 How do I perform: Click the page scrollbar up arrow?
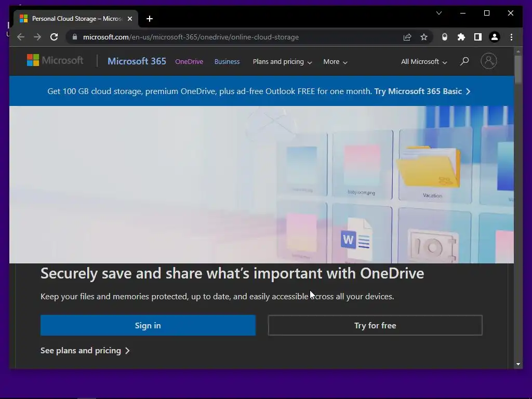[518, 51]
